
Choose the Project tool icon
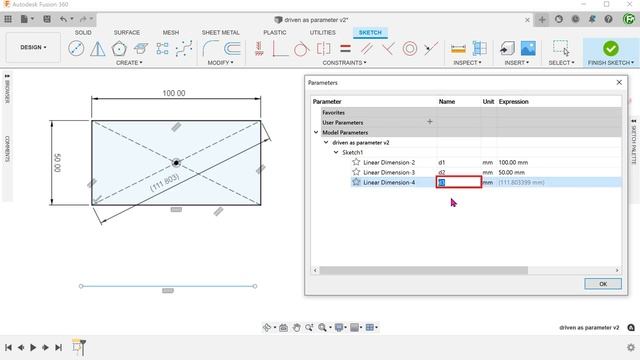click(141, 49)
